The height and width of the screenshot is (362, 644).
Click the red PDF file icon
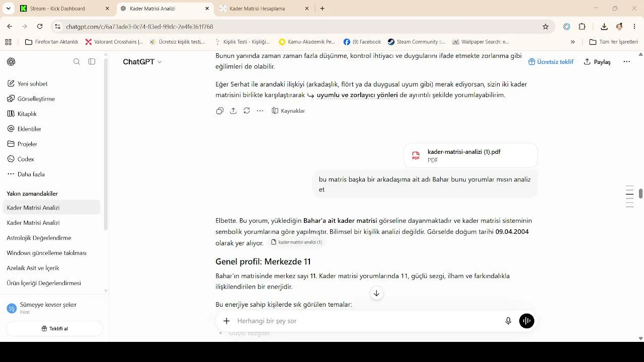pyautogui.click(x=416, y=155)
